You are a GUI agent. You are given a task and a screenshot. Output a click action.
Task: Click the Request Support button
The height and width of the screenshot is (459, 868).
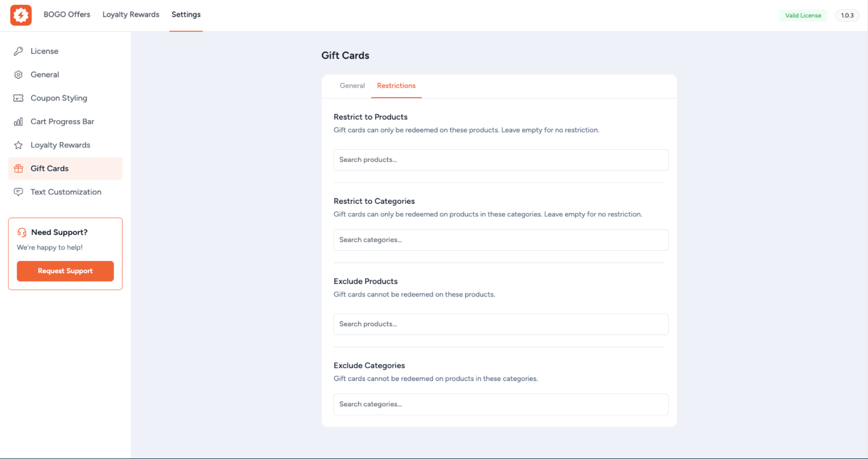(65, 271)
